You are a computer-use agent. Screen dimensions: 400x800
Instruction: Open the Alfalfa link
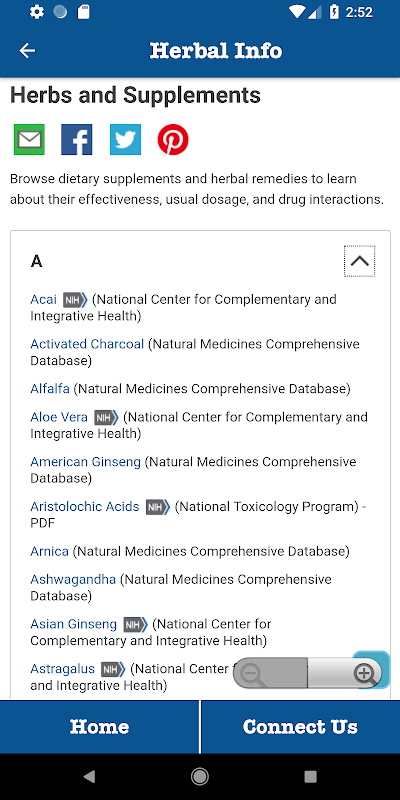click(50, 389)
